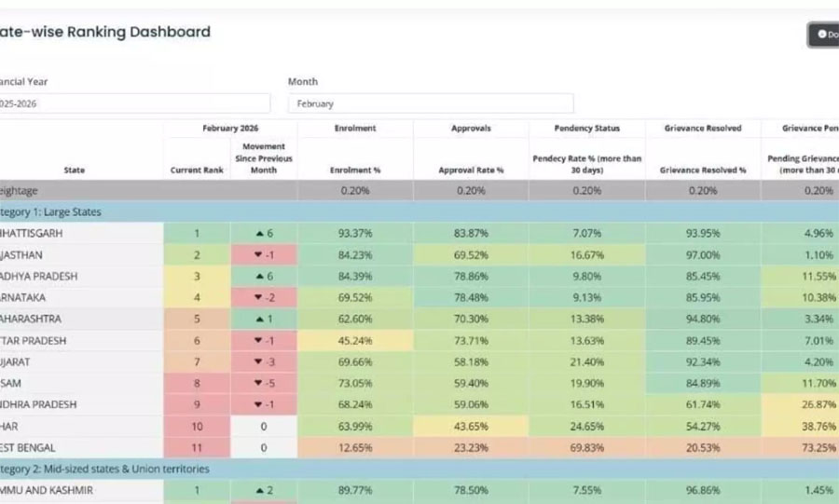839x504 pixels.
Task: Click Maharashtra's upward movement arrow
Action: pos(256,319)
